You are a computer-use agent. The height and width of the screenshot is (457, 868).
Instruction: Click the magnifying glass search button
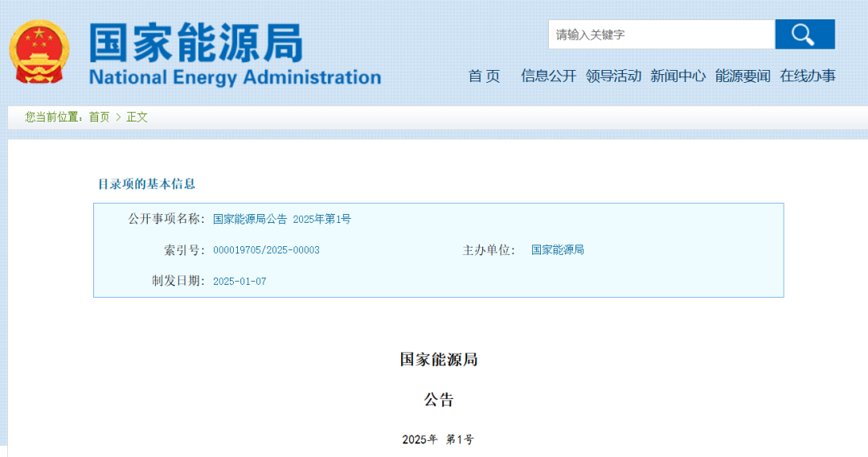click(804, 35)
